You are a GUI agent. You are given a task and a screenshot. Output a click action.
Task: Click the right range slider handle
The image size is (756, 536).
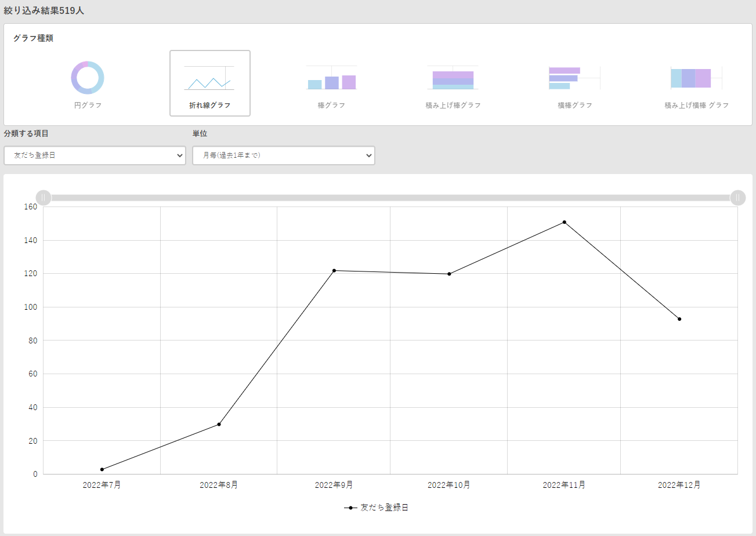click(737, 198)
